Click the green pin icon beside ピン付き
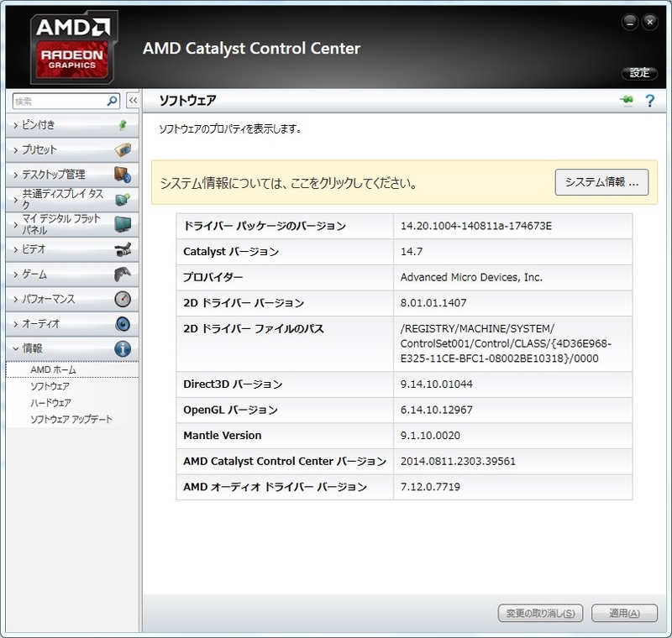Viewport: 672px width, 638px height. (x=123, y=125)
